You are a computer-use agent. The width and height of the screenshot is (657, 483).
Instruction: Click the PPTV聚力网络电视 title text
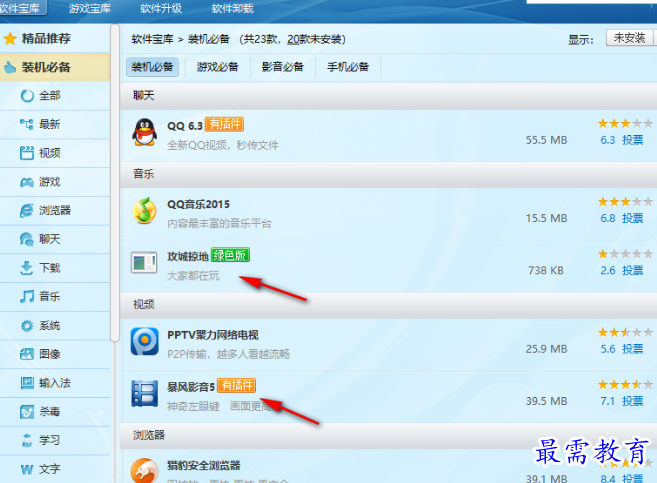(213, 335)
